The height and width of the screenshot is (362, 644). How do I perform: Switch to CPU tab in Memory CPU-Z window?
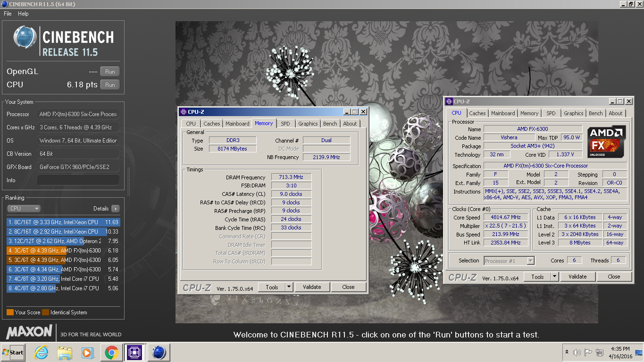191,124
